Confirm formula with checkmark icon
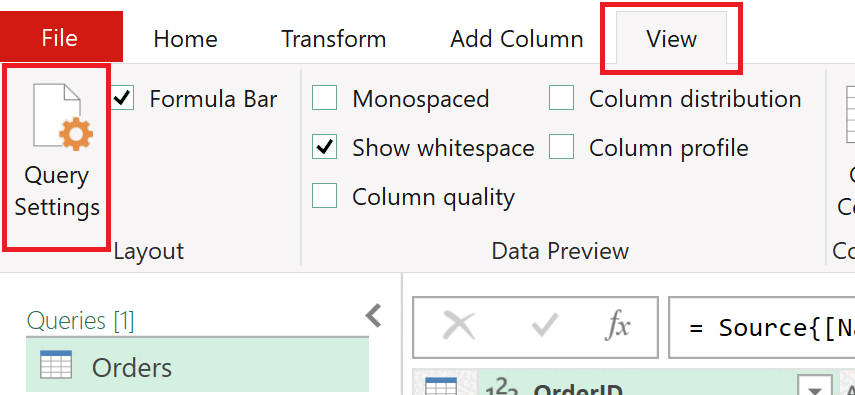The height and width of the screenshot is (395, 855). tap(544, 326)
